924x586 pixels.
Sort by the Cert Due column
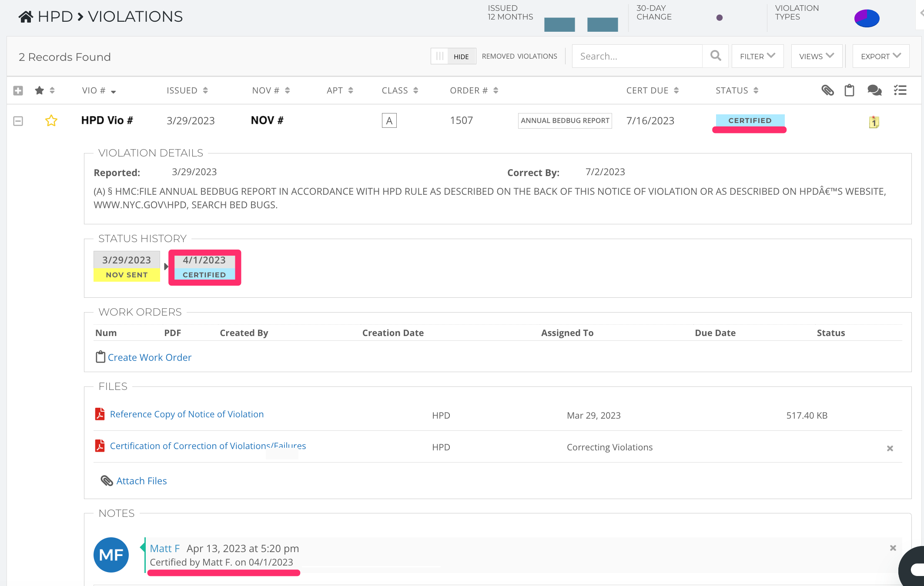[652, 90]
